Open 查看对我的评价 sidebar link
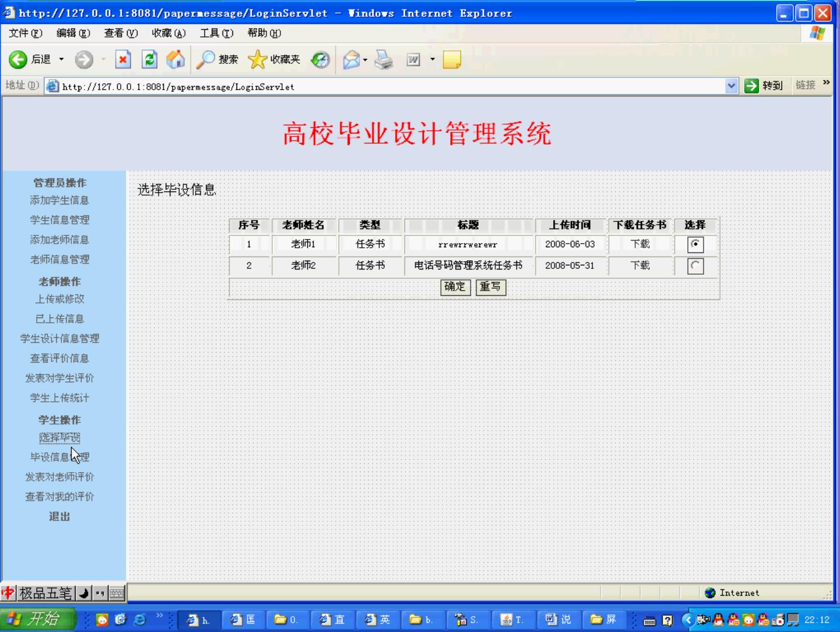The width and height of the screenshot is (840, 632). 60,497
